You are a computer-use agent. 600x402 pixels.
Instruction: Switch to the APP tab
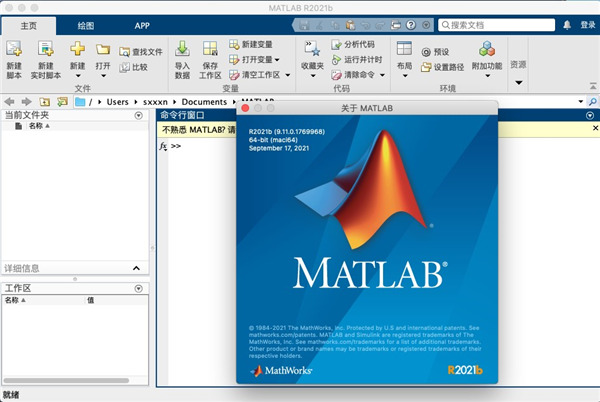[x=142, y=26]
